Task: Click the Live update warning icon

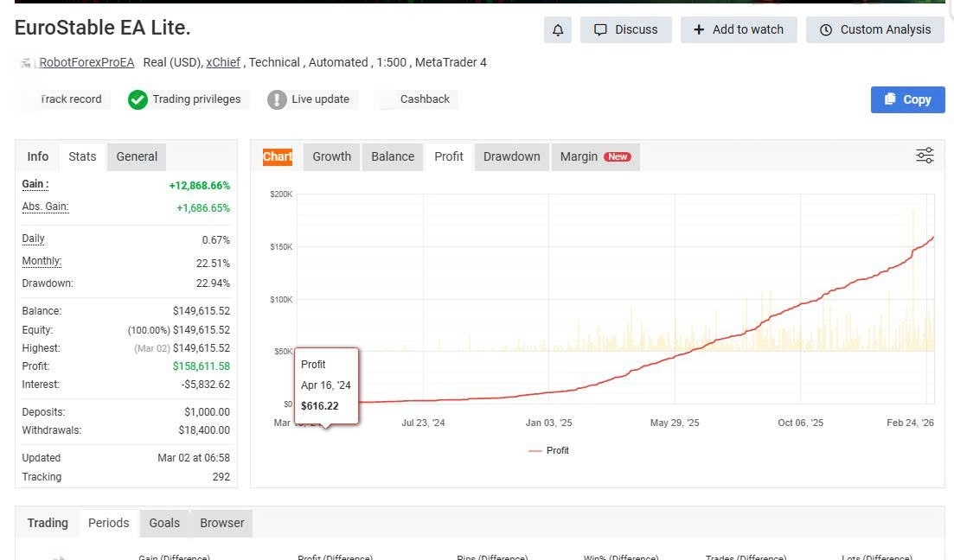Action: (x=277, y=99)
